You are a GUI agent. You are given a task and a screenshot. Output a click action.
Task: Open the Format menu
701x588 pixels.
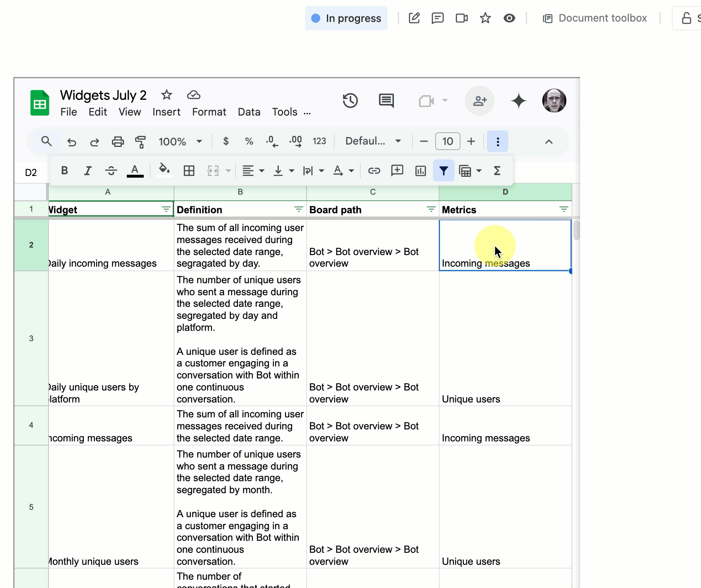tap(209, 111)
